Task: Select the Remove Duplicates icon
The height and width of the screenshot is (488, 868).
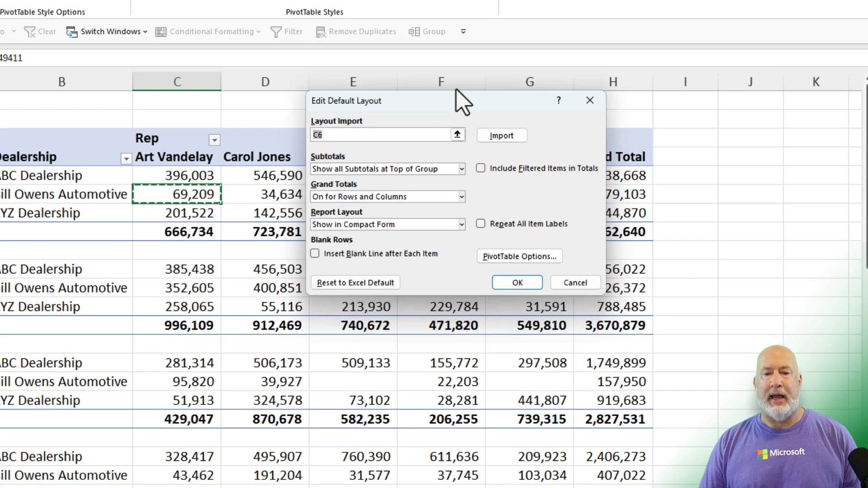Action: (321, 32)
